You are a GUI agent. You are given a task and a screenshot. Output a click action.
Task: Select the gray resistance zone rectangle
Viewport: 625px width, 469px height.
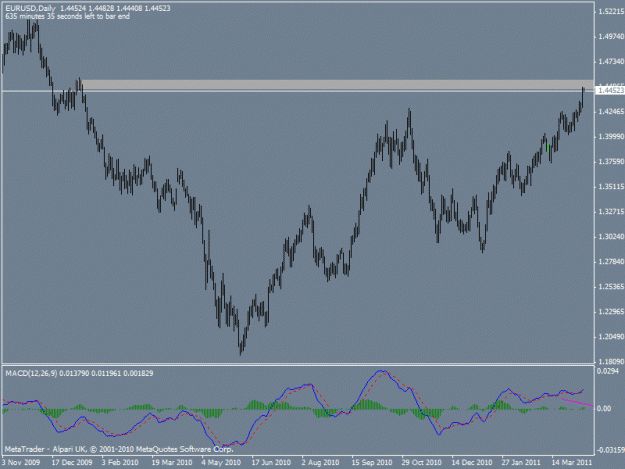coord(338,84)
